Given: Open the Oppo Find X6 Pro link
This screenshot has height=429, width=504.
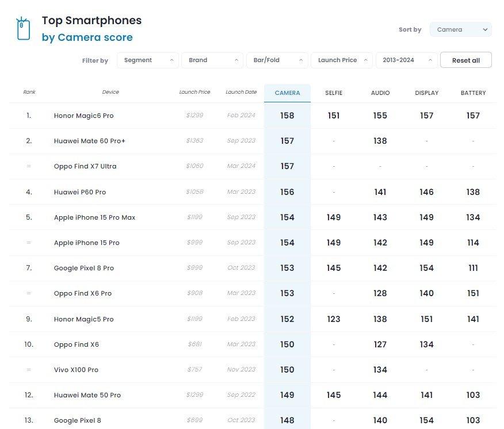Looking at the screenshot, I should 83,293.
